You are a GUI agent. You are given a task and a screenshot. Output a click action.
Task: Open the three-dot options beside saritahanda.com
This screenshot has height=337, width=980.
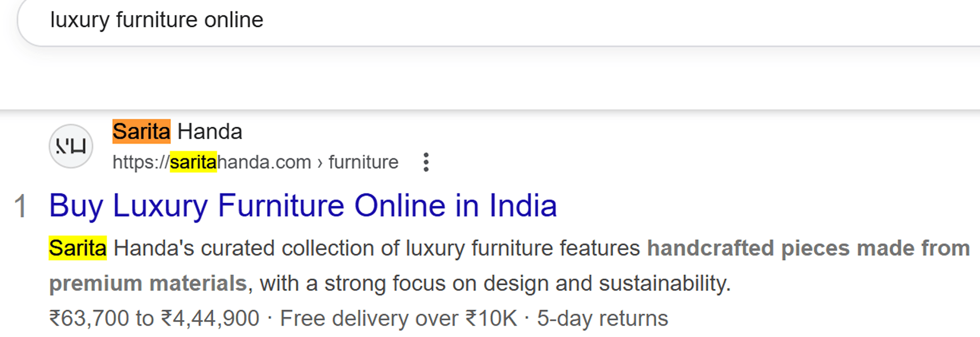426,162
